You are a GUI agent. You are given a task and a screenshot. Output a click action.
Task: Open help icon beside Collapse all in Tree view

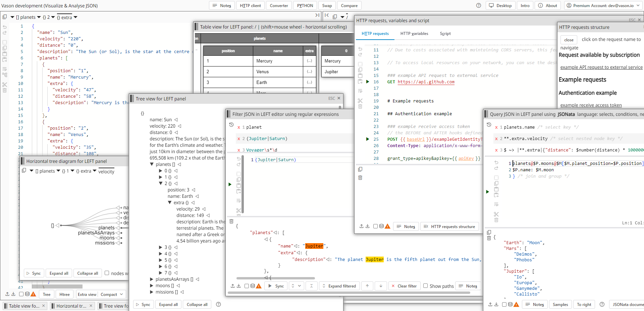218,305
